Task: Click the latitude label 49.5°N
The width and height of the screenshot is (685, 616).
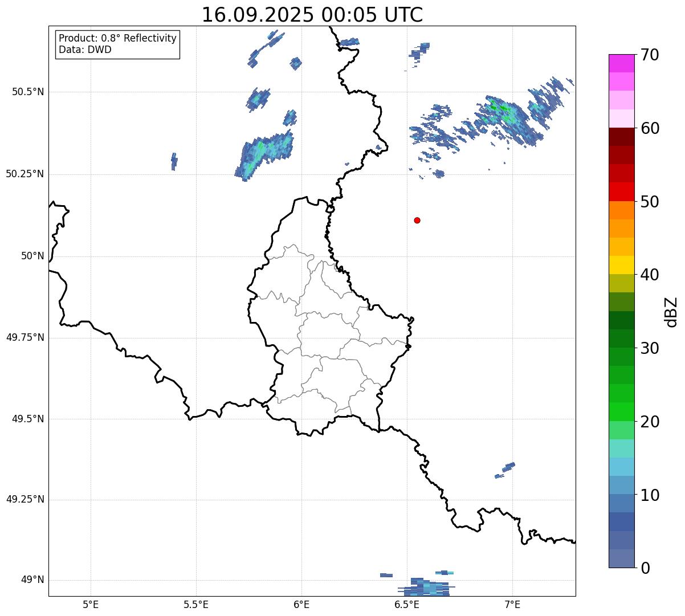Action: point(28,419)
